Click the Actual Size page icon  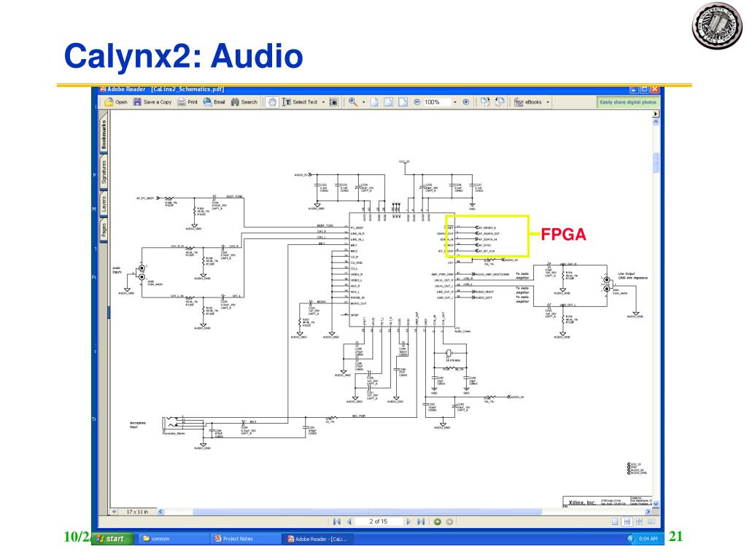click(374, 102)
